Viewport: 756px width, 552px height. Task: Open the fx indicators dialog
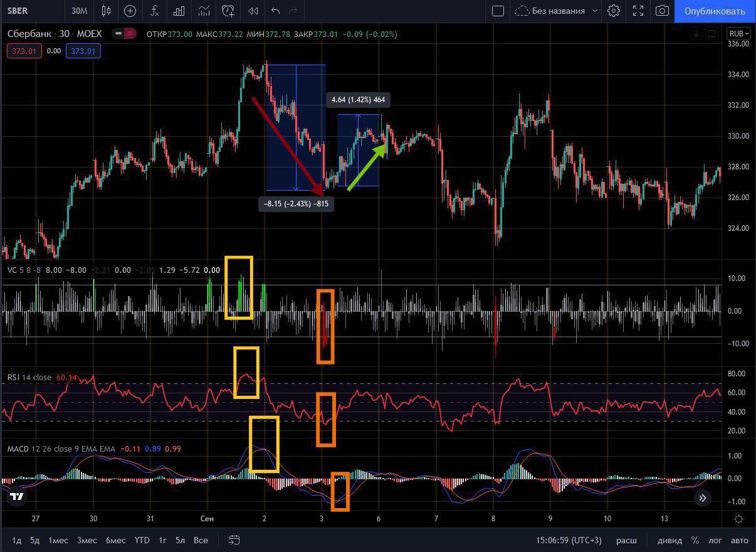tap(155, 11)
